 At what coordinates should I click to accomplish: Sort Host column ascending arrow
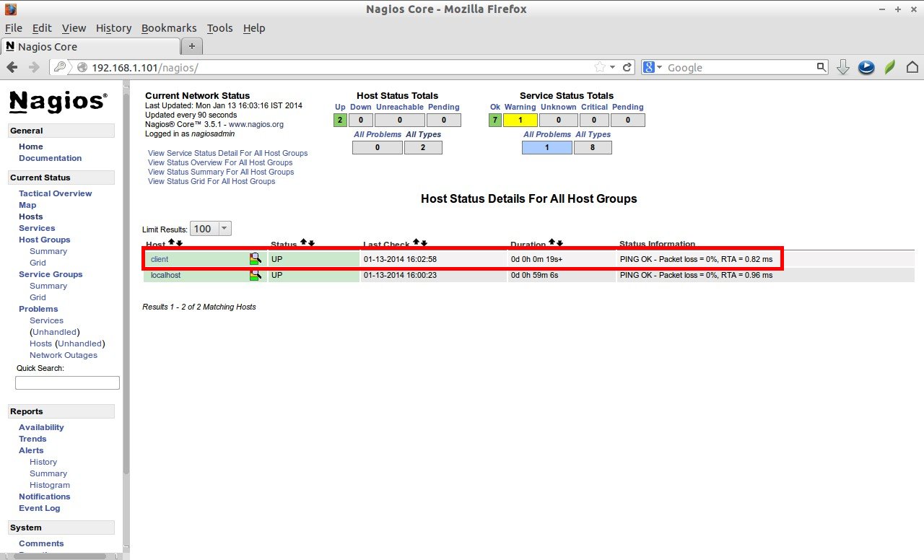coord(171,243)
